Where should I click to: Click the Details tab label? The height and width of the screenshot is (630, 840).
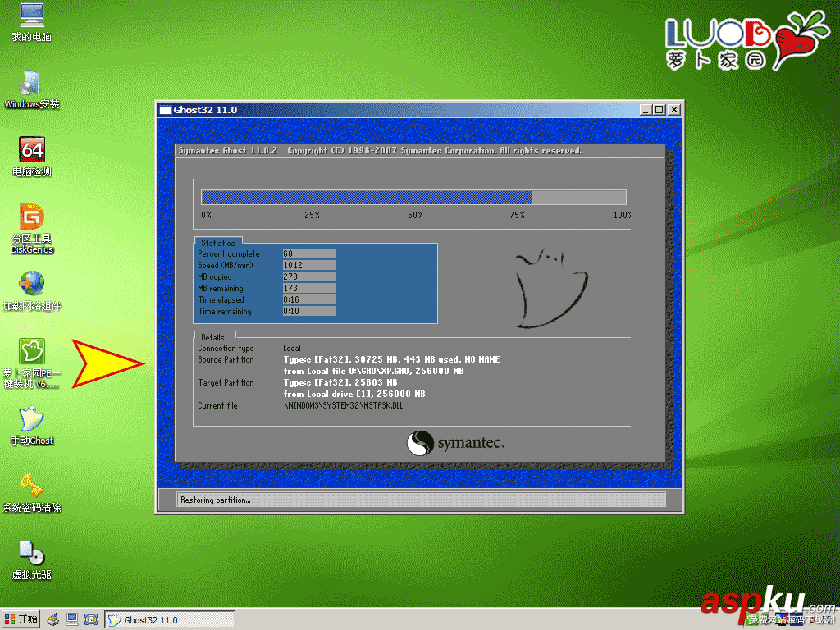[x=212, y=337]
